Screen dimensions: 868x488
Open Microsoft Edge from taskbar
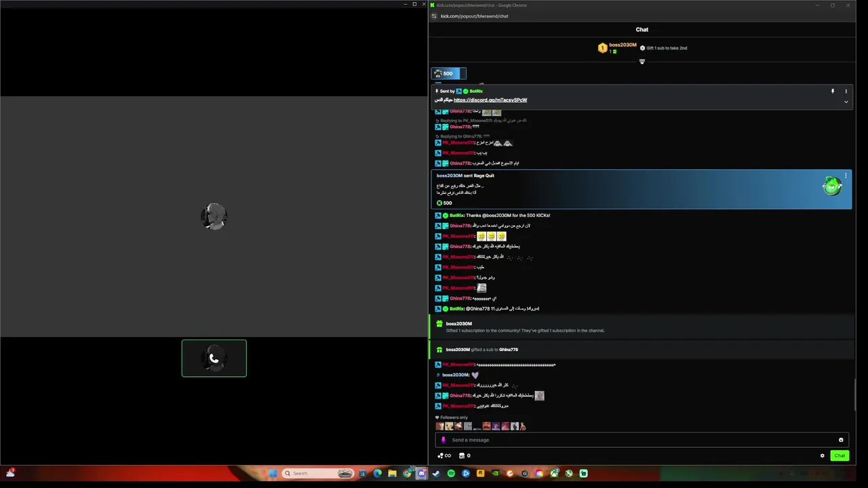(378, 473)
